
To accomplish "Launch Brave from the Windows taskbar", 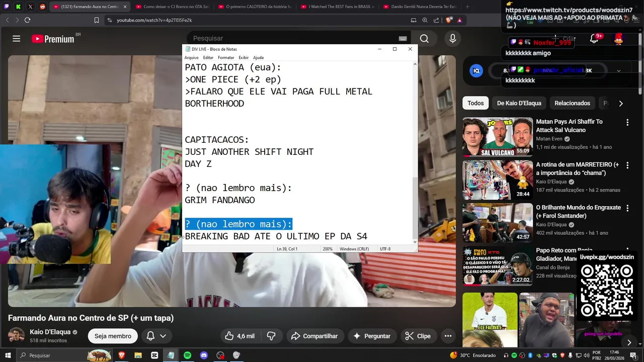I will [x=121, y=355].
